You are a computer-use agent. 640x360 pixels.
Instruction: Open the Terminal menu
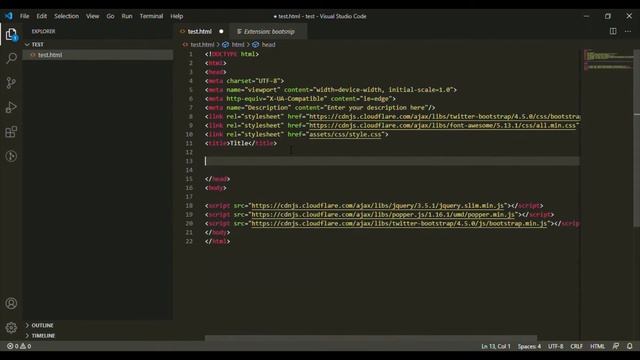point(151,16)
